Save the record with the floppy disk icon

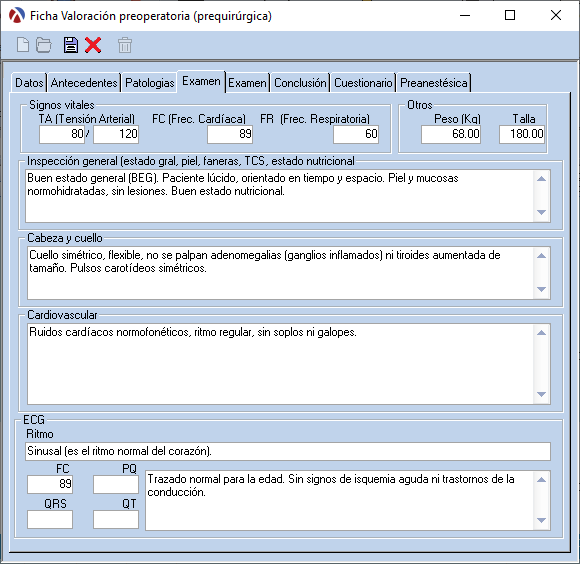(x=71, y=45)
